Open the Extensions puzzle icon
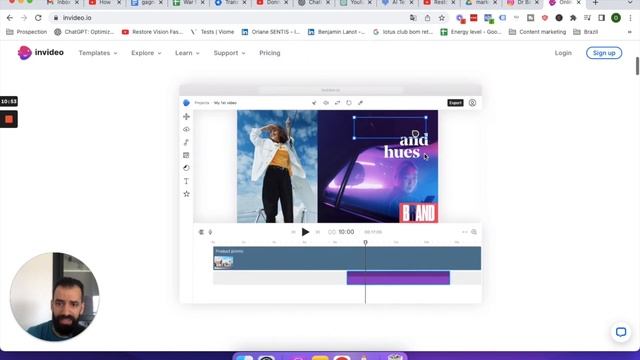The image size is (640, 360). [573, 18]
